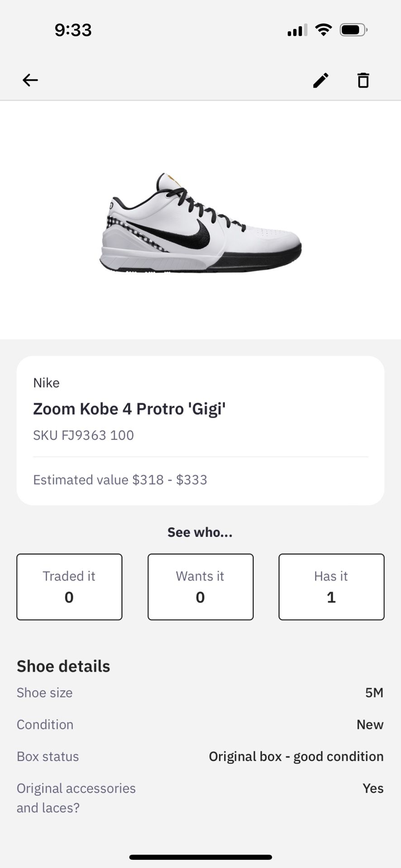This screenshot has height=868, width=401.
Task: Tap the pencil edit icon
Action: (x=320, y=80)
